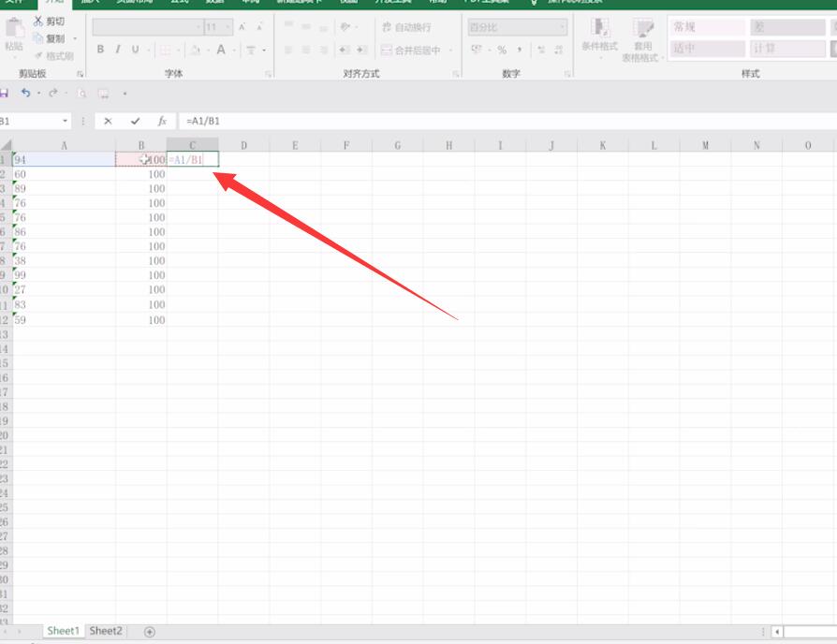Apply the comma thousands separator style
Image resolution: width=837 pixels, height=644 pixels.
coord(520,50)
